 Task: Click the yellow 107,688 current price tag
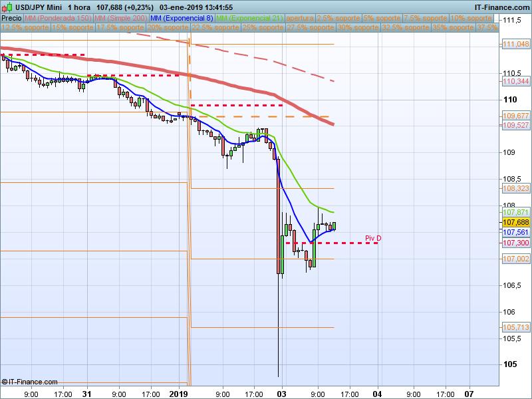coord(516,222)
